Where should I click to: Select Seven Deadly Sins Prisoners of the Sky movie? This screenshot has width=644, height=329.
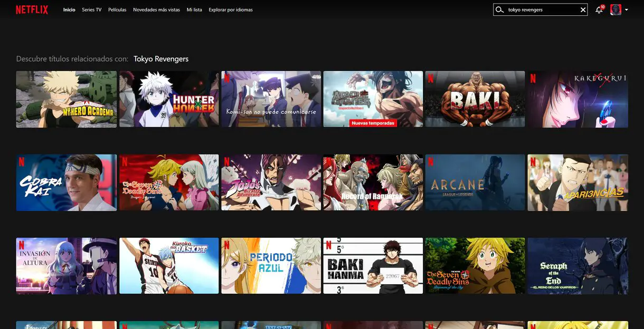(x=475, y=266)
